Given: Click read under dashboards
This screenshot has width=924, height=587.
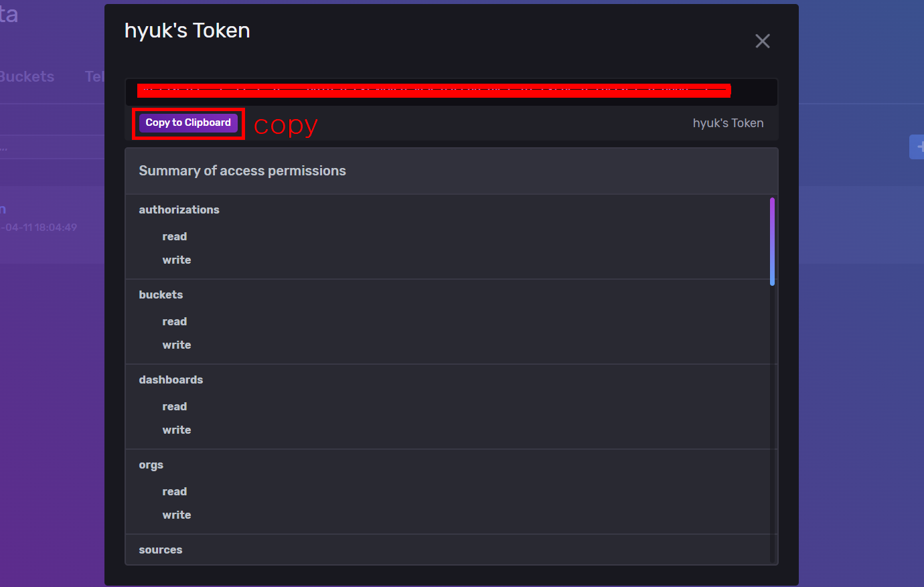Looking at the screenshot, I should pos(174,406).
